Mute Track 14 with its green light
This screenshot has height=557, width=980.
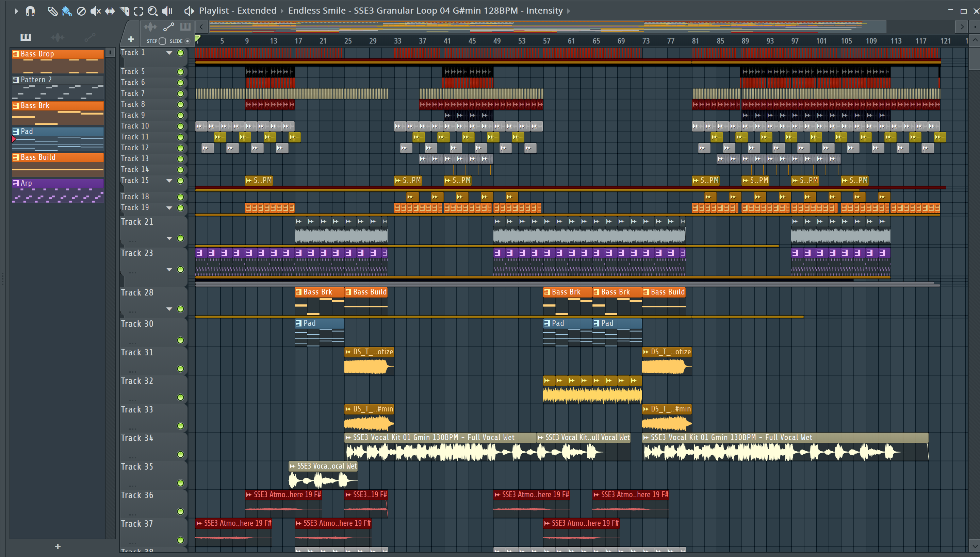[180, 170]
